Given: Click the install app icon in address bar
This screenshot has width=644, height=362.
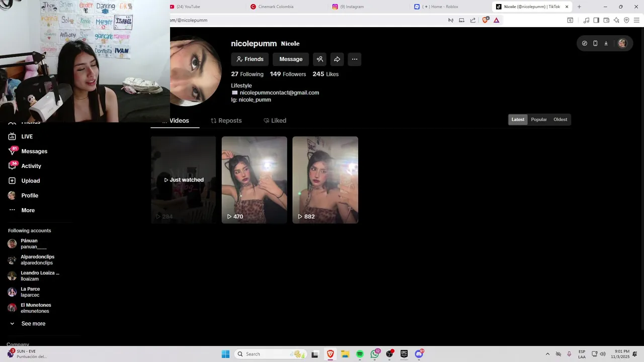Looking at the screenshot, I should click(x=461, y=20).
